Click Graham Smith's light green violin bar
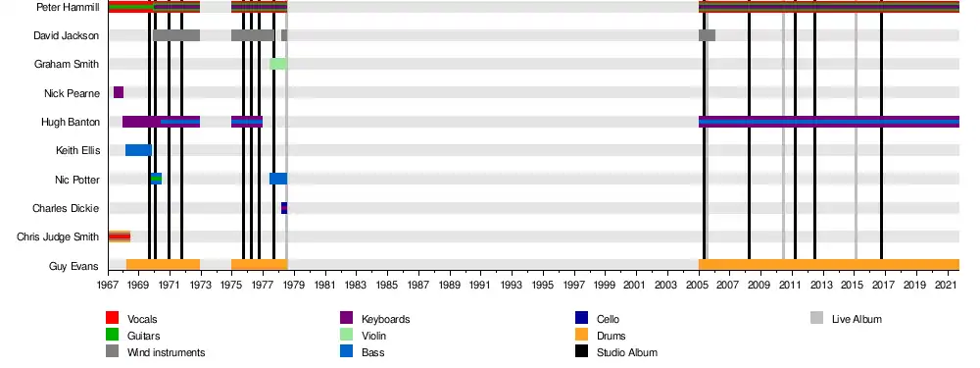 tap(278, 64)
